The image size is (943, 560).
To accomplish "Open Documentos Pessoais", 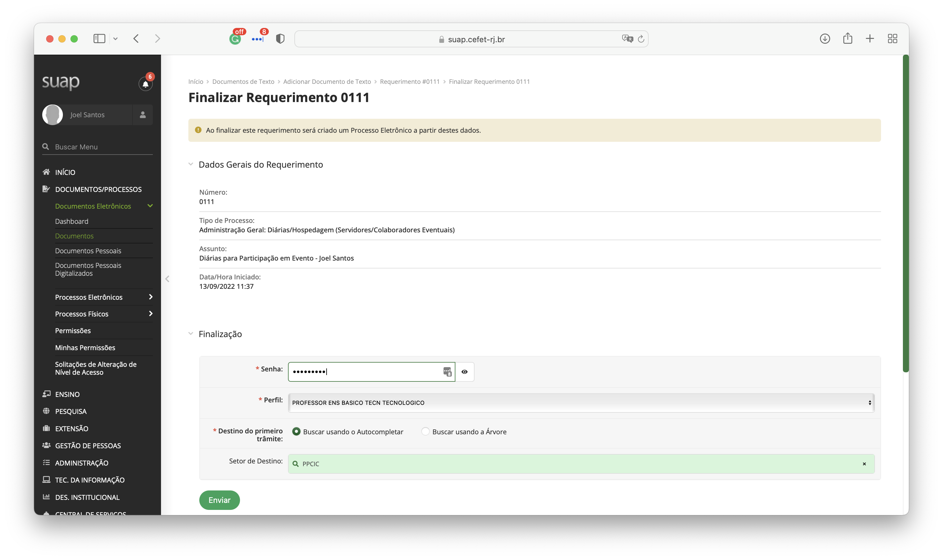I will (x=88, y=251).
